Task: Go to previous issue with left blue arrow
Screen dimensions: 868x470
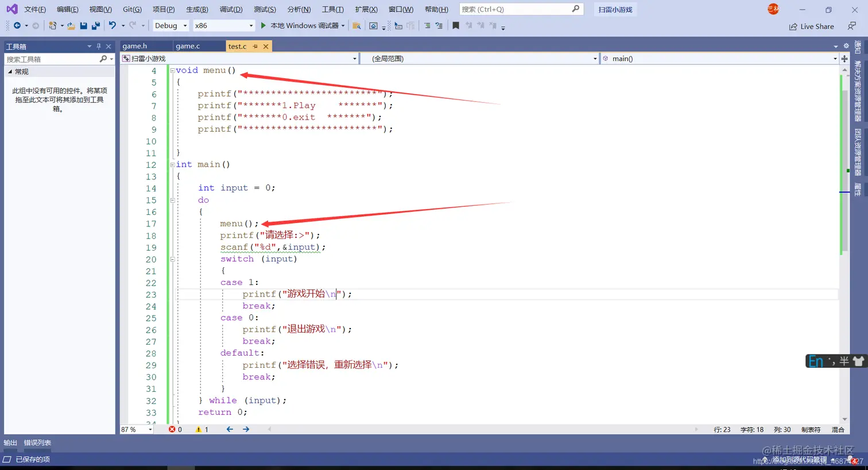Action: [230, 429]
